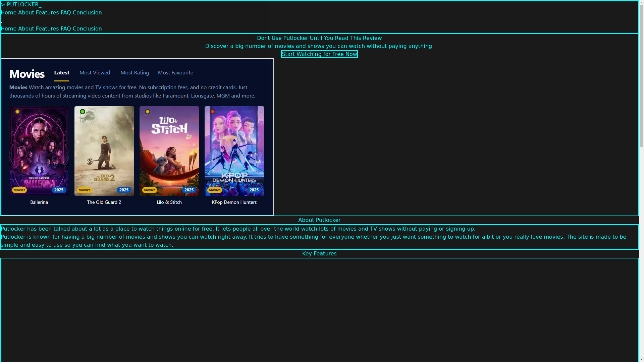Click Movies badge on Lilo & Stitch poster
The width and height of the screenshot is (644, 362).
[x=150, y=190]
